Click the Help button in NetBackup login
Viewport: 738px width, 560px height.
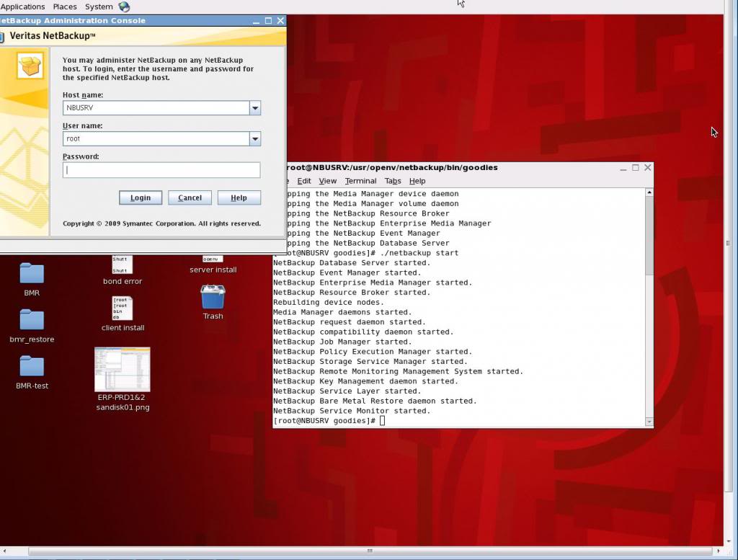click(x=239, y=197)
